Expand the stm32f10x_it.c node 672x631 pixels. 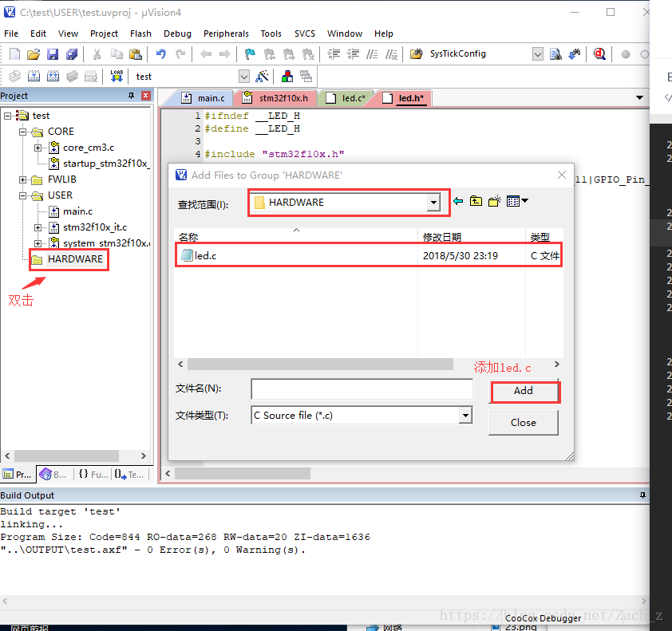click(x=38, y=227)
